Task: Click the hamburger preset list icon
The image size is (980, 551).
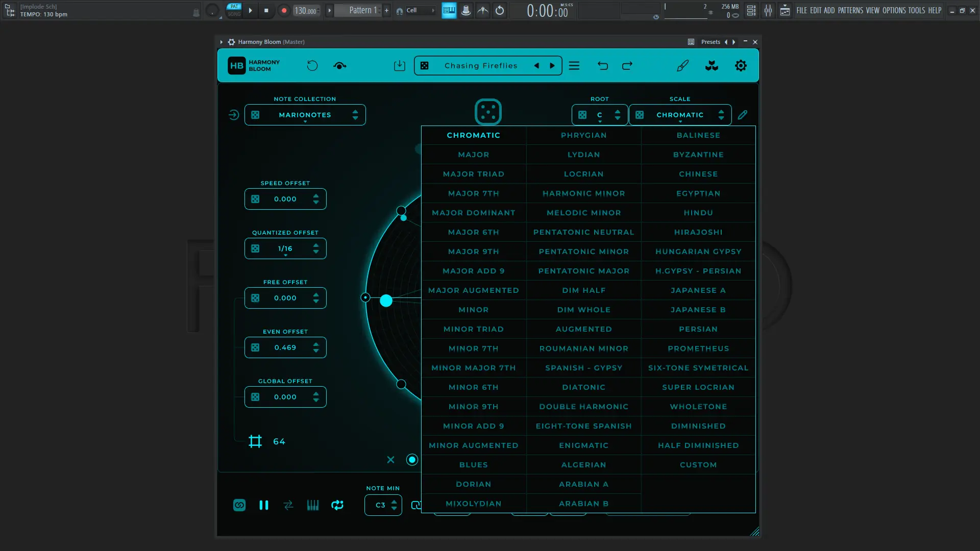Action: [x=574, y=66]
